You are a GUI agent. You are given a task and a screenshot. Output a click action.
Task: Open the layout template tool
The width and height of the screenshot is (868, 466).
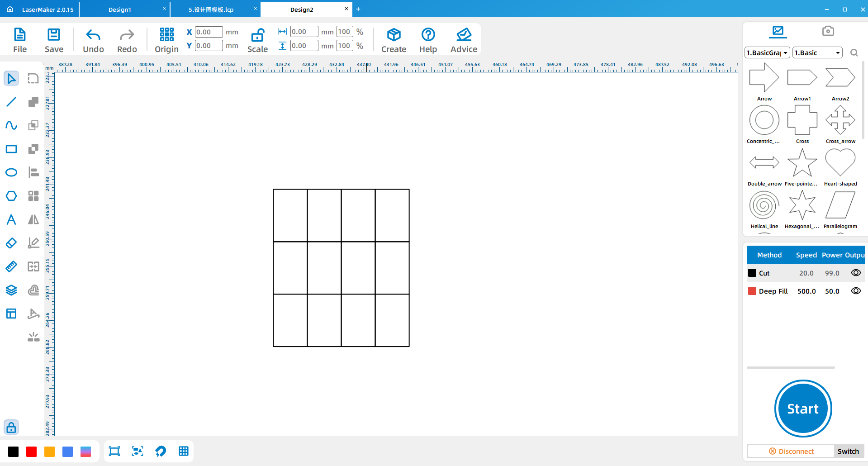[11, 314]
